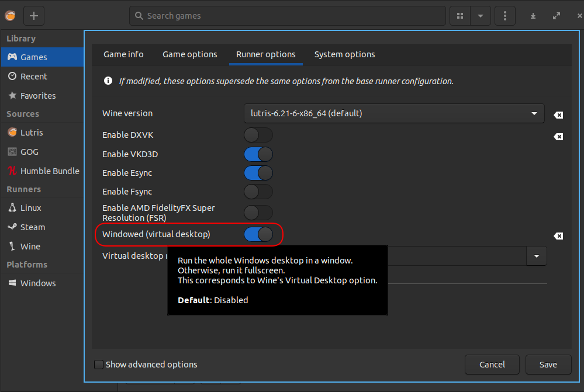Open the Steam runner in the sidebar

[x=33, y=227]
